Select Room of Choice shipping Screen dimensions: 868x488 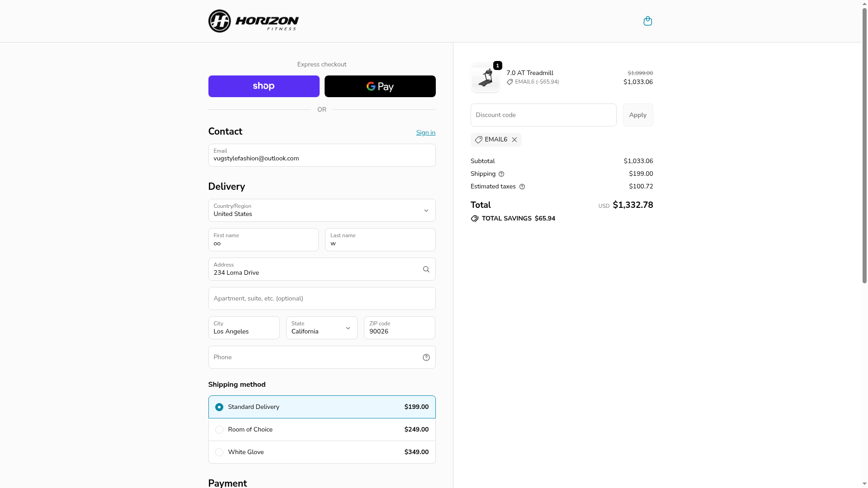tap(219, 430)
